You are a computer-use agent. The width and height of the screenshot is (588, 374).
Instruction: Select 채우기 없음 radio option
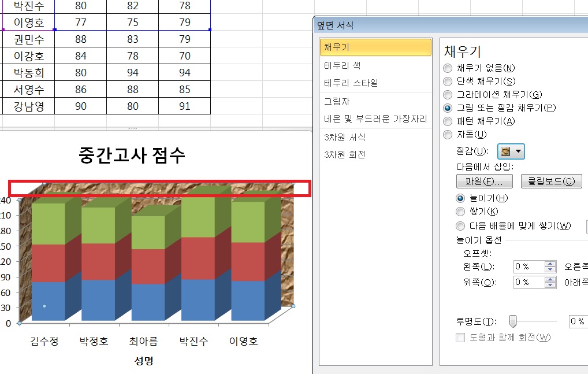click(x=448, y=68)
